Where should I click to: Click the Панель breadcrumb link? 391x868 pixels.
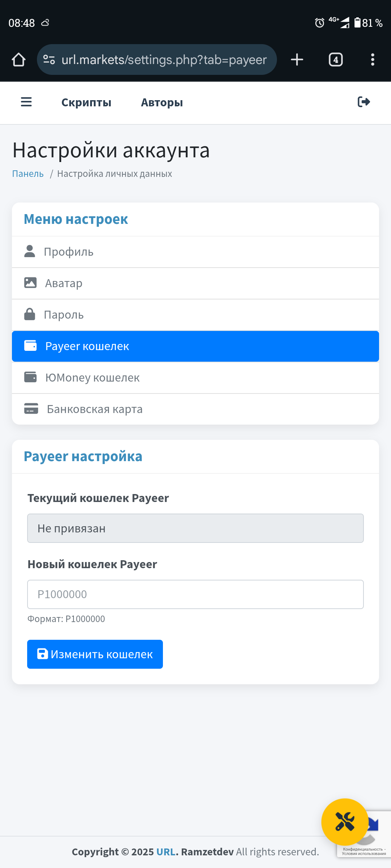28,174
